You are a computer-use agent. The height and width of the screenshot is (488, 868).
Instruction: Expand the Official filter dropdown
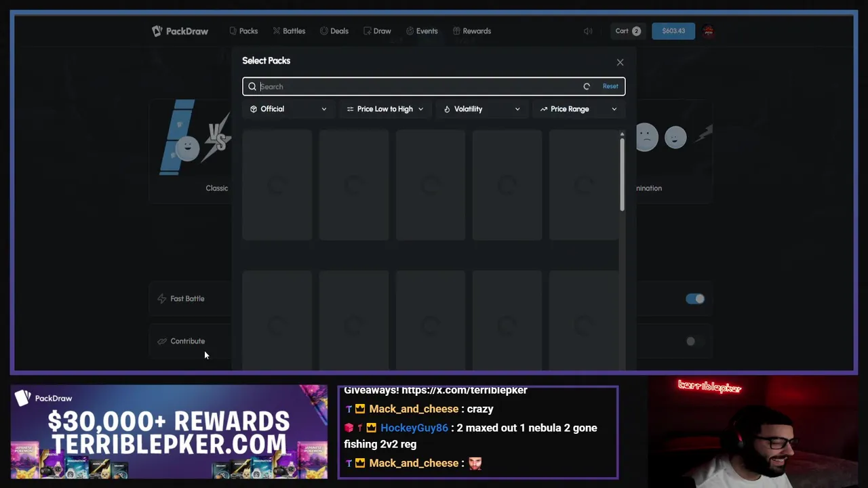(x=288, y=109)
